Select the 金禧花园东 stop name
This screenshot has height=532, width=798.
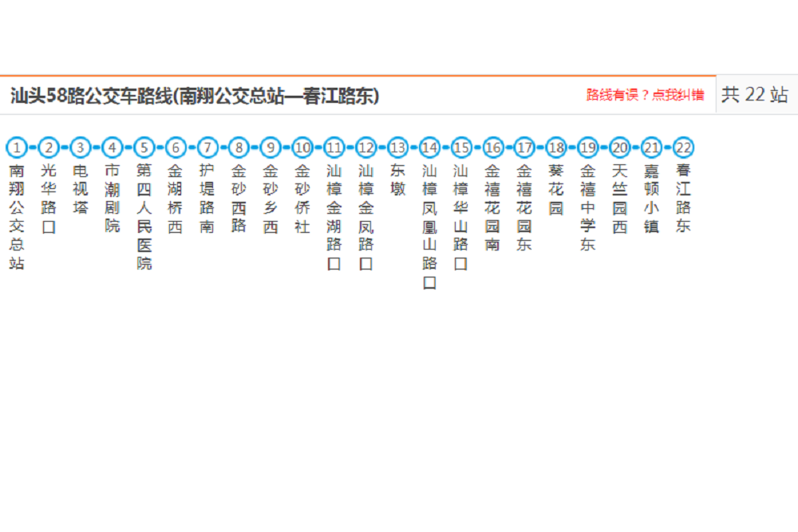pyautogui.click(x=524, y=207)
